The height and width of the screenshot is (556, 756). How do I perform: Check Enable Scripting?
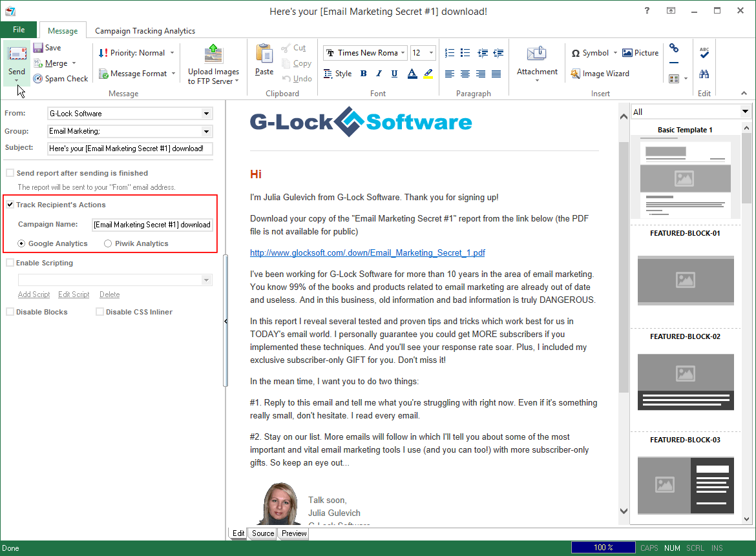[x=10, y=263]
